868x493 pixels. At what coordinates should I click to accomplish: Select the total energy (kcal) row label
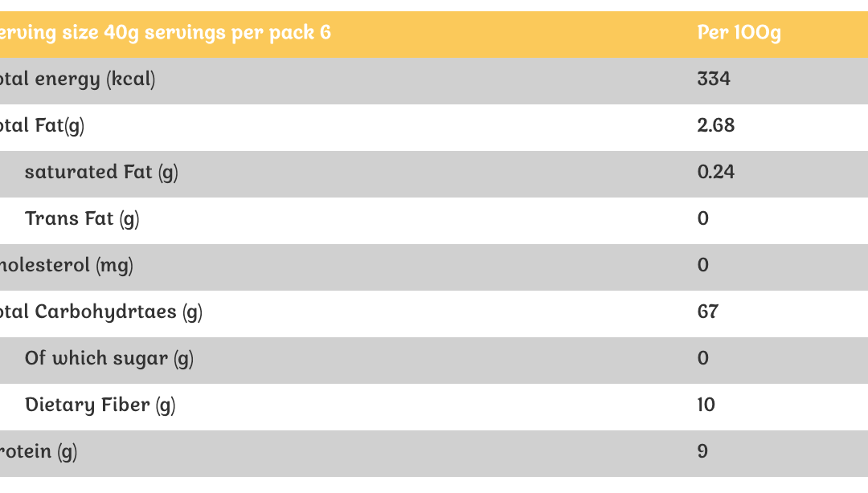(77, 79)
